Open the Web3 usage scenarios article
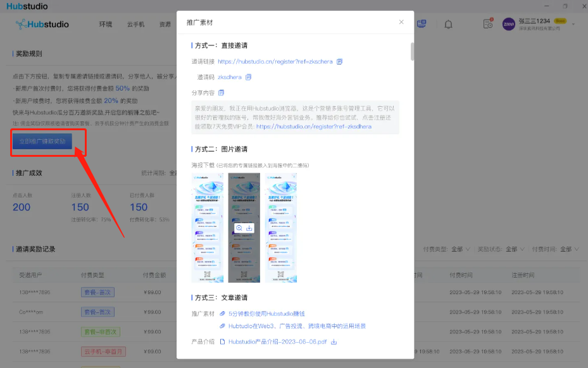Image resolution: width=588 pixels, height=368 pixels. click(297, 326)
